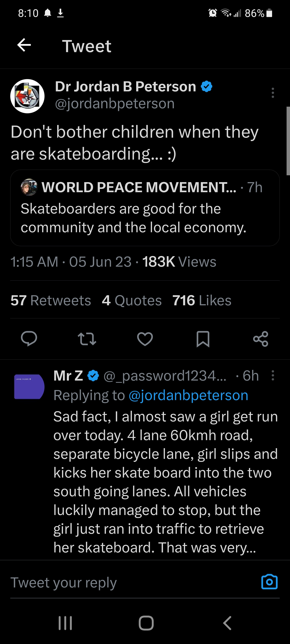Image resolution: width=290 pixels, height=644 pixels.
Task: Open more options for Peterson's tweet
Action: (x=273, y=93)
